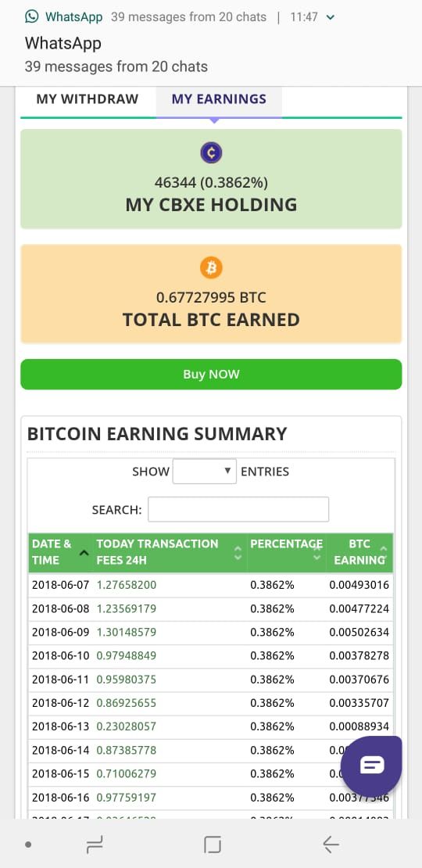Open the recent apps square button
422x868 pixels.
(213, 845)
